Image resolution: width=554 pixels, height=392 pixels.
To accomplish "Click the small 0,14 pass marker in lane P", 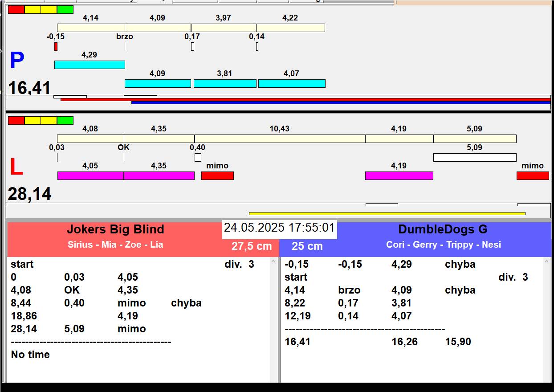I will click(x=257, y=46).
